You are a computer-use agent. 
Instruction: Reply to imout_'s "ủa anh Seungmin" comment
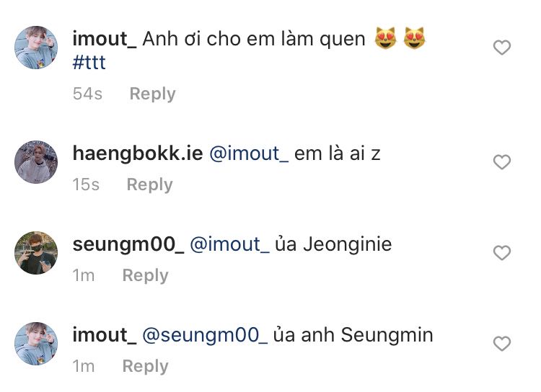coord(145,366)
